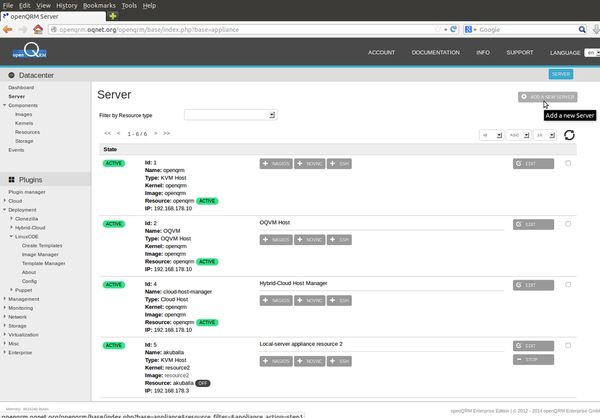Screen dimensions: 600x418
Task: Open Resources under Components
Action: (27, 132)
